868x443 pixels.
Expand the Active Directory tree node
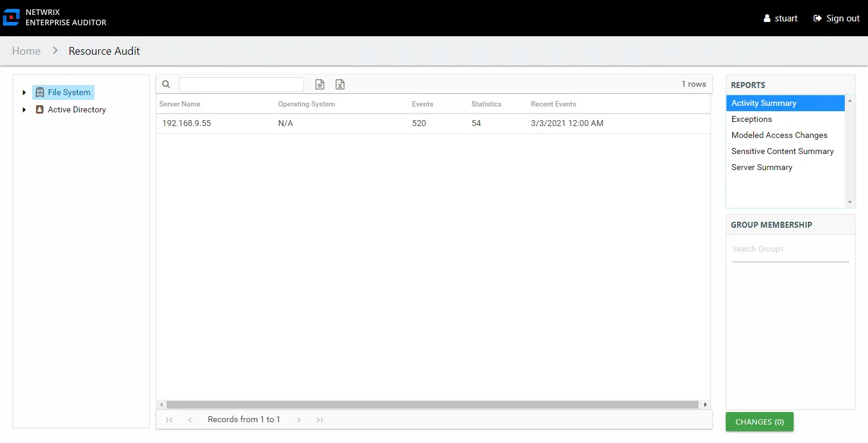(x=24, y=109)
